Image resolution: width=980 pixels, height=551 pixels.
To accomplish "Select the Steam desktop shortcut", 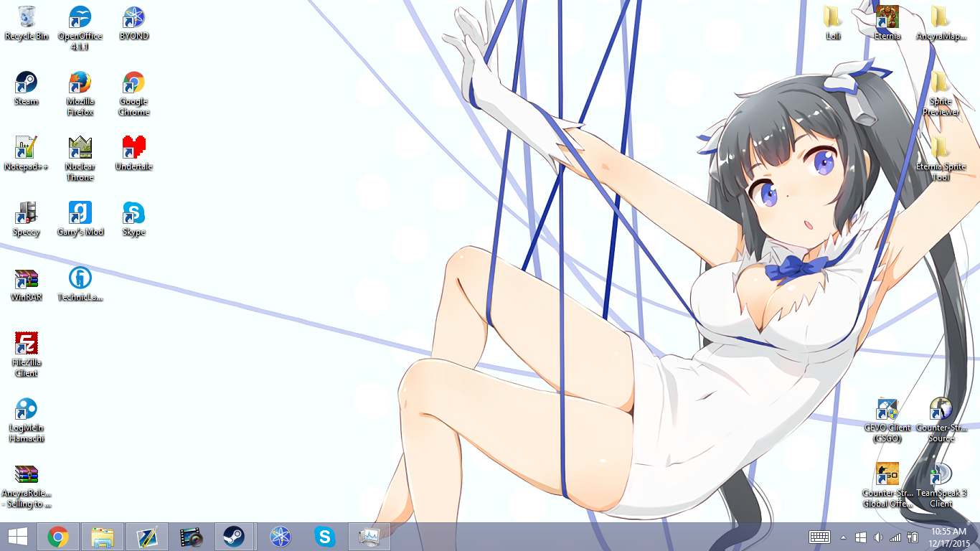I will point(27,88).
